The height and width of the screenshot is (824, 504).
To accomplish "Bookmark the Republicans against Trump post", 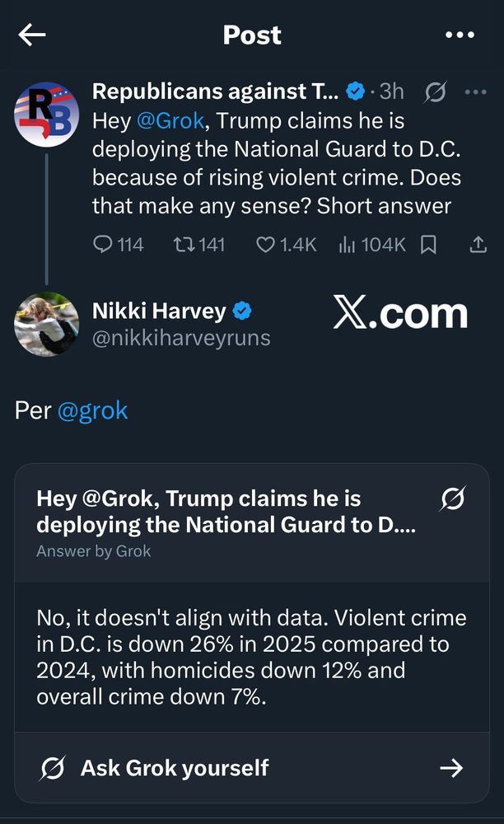I will (429, 245).
